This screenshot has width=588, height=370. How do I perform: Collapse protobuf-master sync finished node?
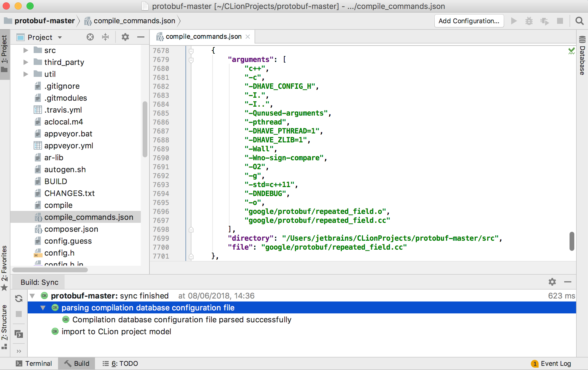32,296
